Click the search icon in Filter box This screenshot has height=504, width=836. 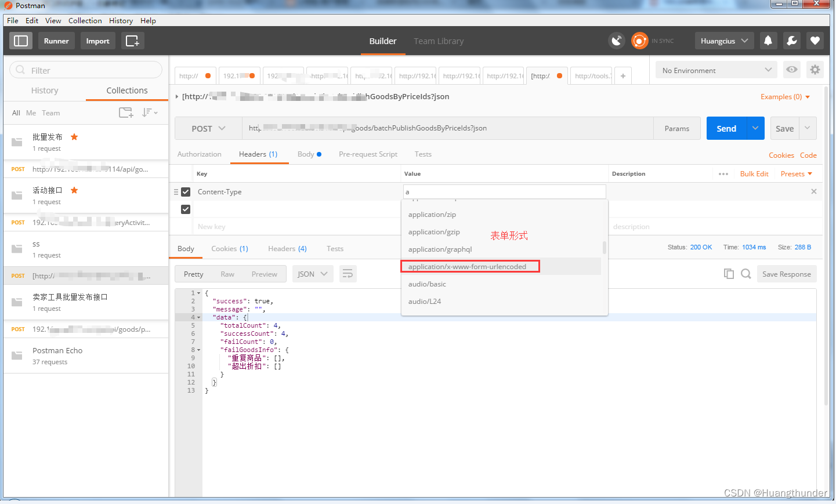[20, 70]
